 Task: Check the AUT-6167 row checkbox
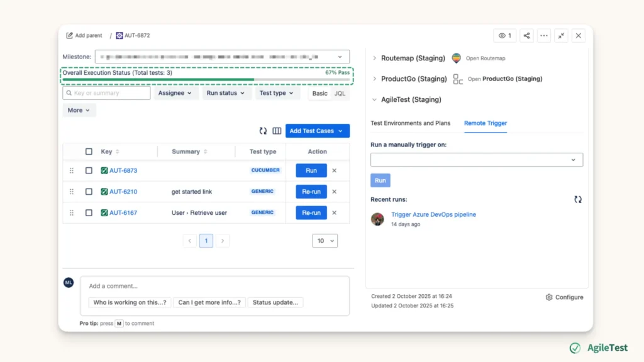[x=89, y=212]
